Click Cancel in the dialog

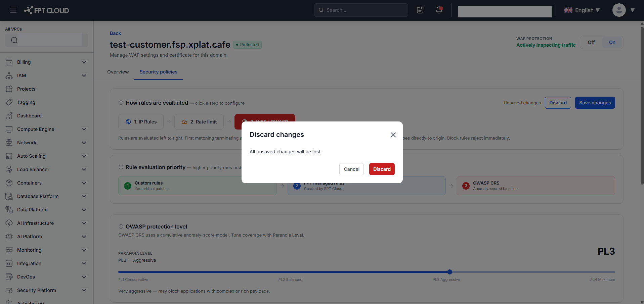[x=351, y=169]
